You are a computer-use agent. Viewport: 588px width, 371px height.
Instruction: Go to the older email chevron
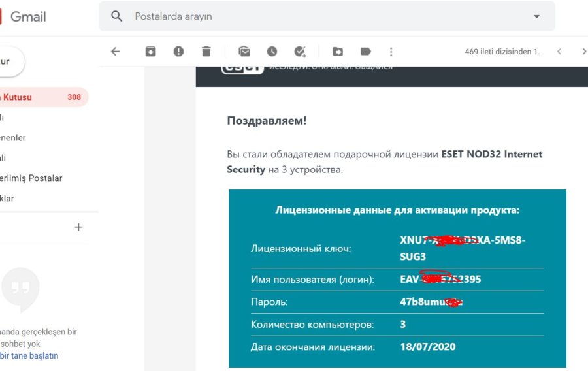tap(584, 52)
